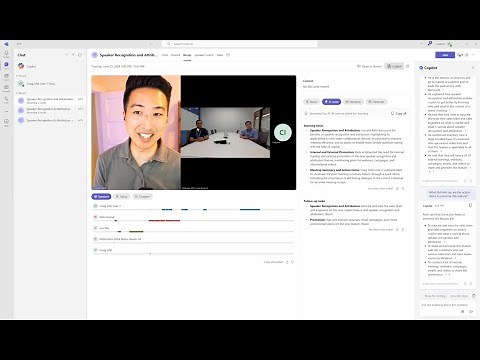Select the Transcript pill
This screenshot has height=360, width=480.
pyautogui.click(x=376, y=102)
